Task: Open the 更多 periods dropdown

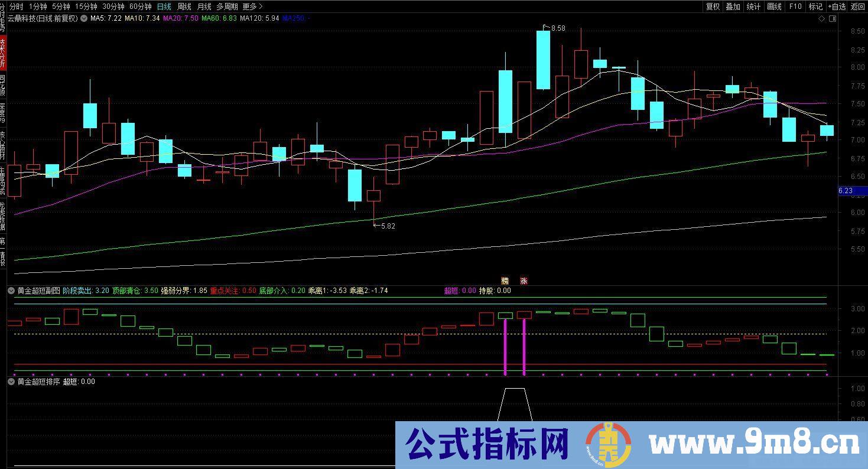Action: (x=252, y=6)
